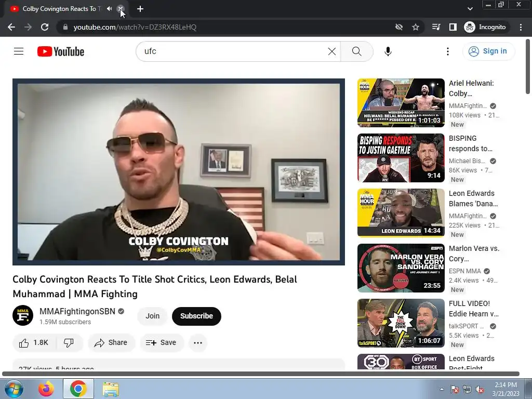Go to the YouTube home logo
The image size is (532, 399).
pyautogui.click(x=61, y=51)
